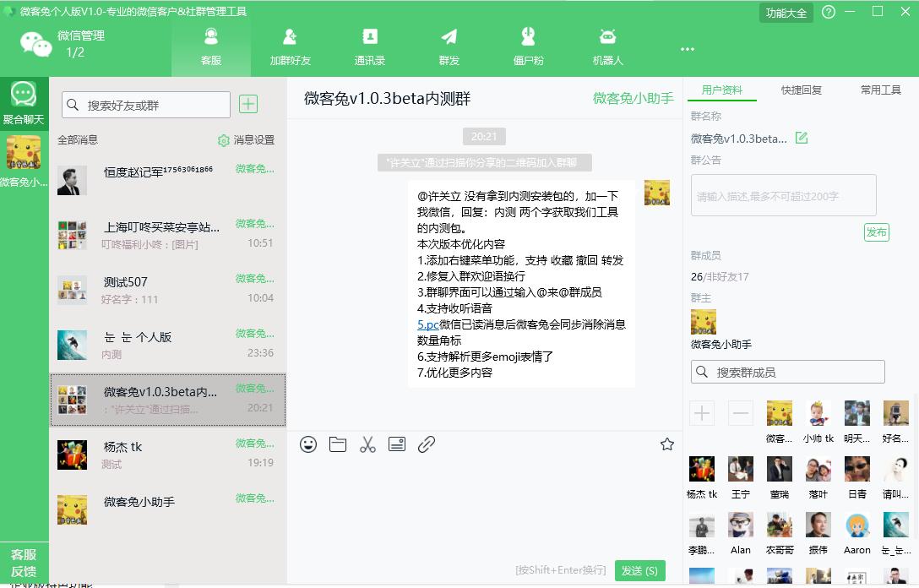Open the 杨杰 tk conversation
Screen dimensions: 919x588
pos(167,455)
